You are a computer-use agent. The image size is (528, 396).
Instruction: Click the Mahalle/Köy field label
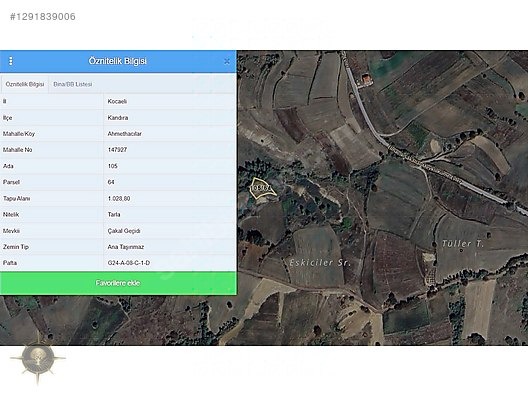click(19, 134)
